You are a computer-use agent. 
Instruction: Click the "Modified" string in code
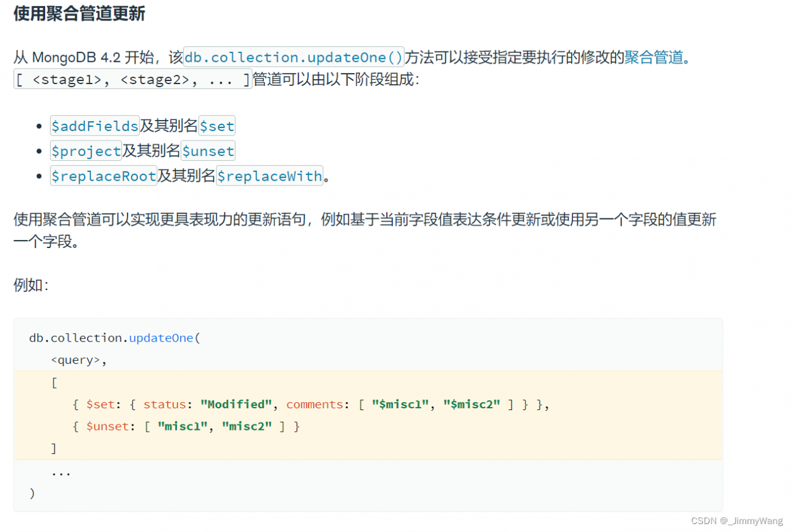(x=236, y=405)
